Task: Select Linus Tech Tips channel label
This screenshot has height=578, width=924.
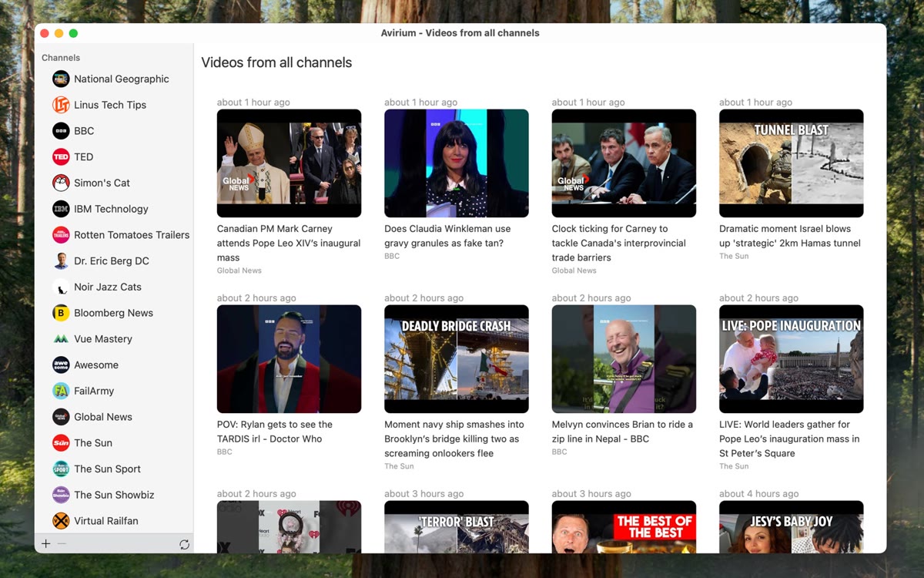Action: click(x=110, y=105)
